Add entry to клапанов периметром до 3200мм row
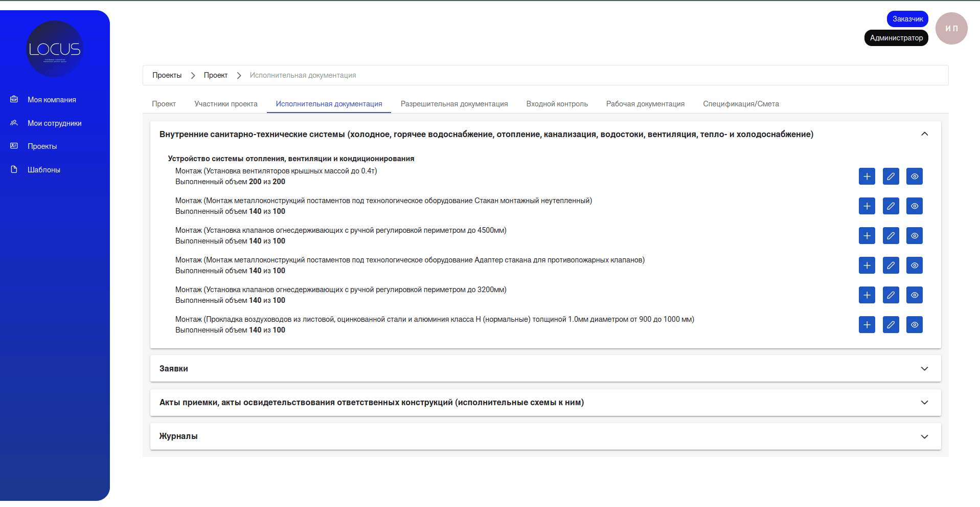The height and width of the screenshot is (507, 980). point(867,295)
